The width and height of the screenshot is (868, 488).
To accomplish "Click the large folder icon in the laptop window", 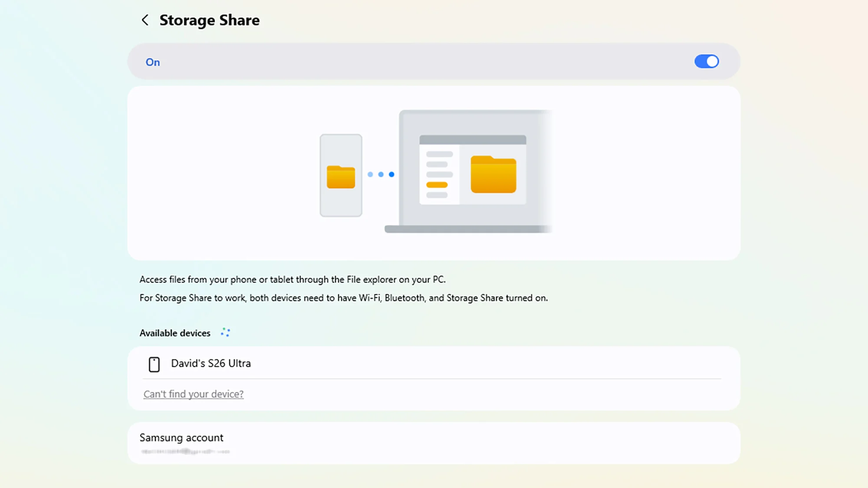I will tap(493, 174).
